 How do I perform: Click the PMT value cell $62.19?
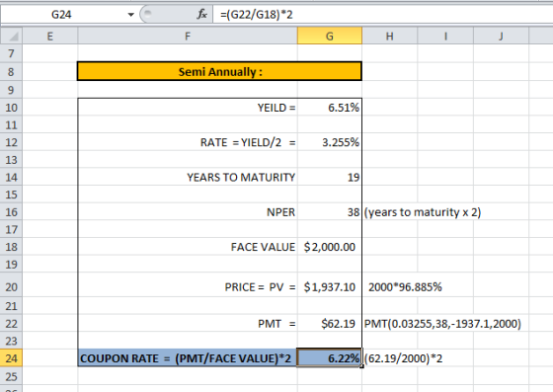(330, 323)
